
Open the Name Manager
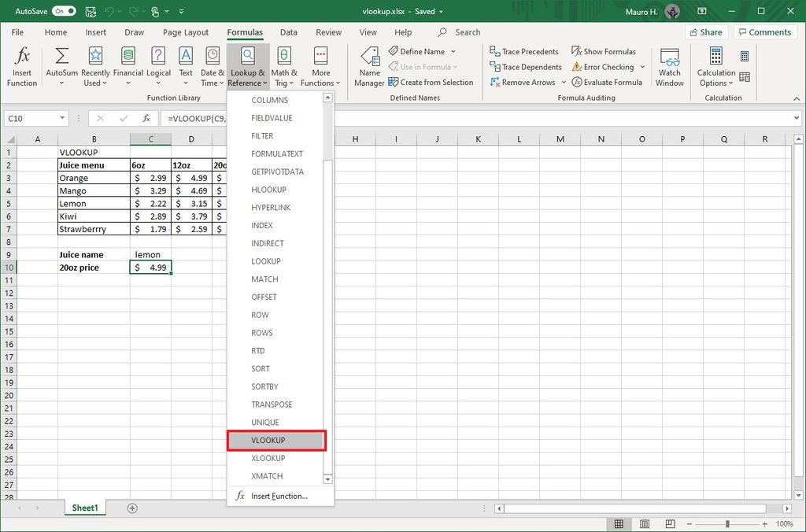(x=369, y=66)
